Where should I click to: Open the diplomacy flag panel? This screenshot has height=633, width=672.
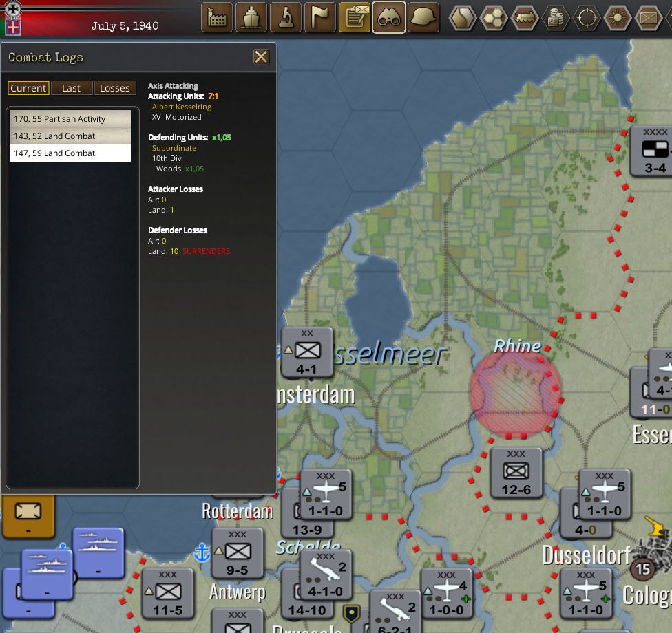click(319, 18)
